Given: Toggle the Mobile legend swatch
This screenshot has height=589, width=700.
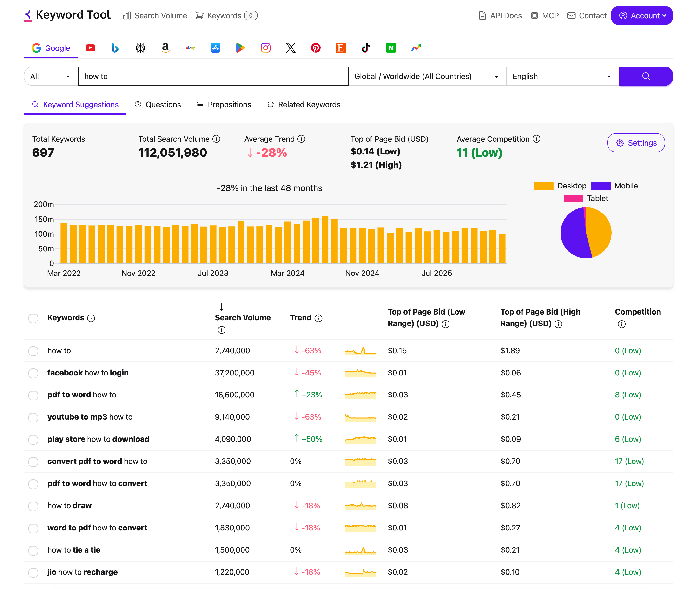Looking at the screenshot, I should click(x=601, y=186).
